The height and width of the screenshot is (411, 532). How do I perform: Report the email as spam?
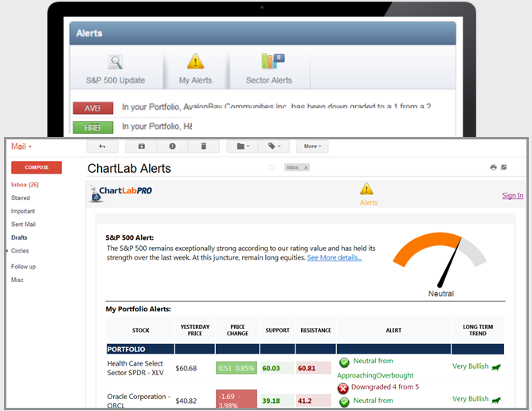coord(172,147)
